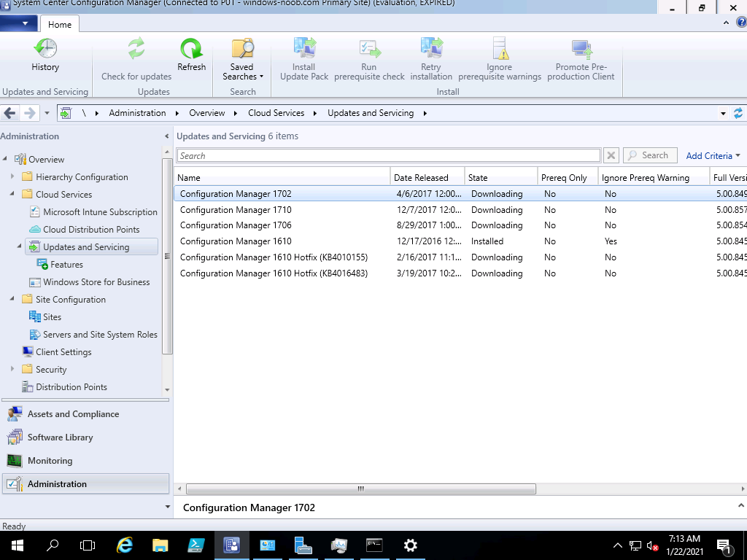Select the Distribution Points node
The width and height of the screenshot is (747, 560).
(64, 386)
